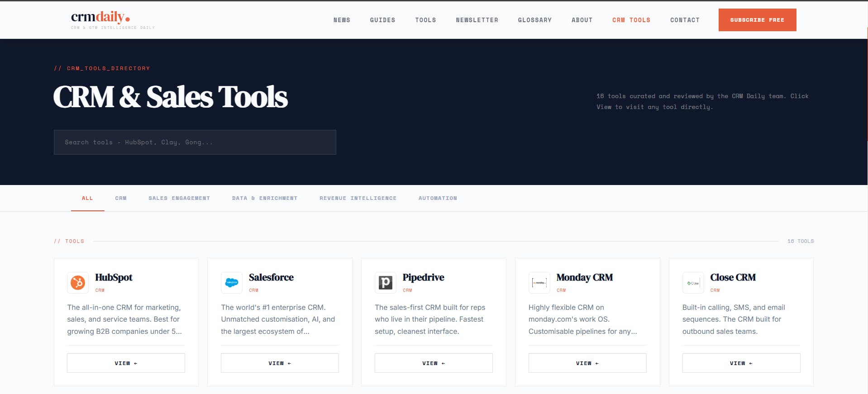Click View on the Close CRM card
Screen dimensions: 868x394
coord(741,363)
